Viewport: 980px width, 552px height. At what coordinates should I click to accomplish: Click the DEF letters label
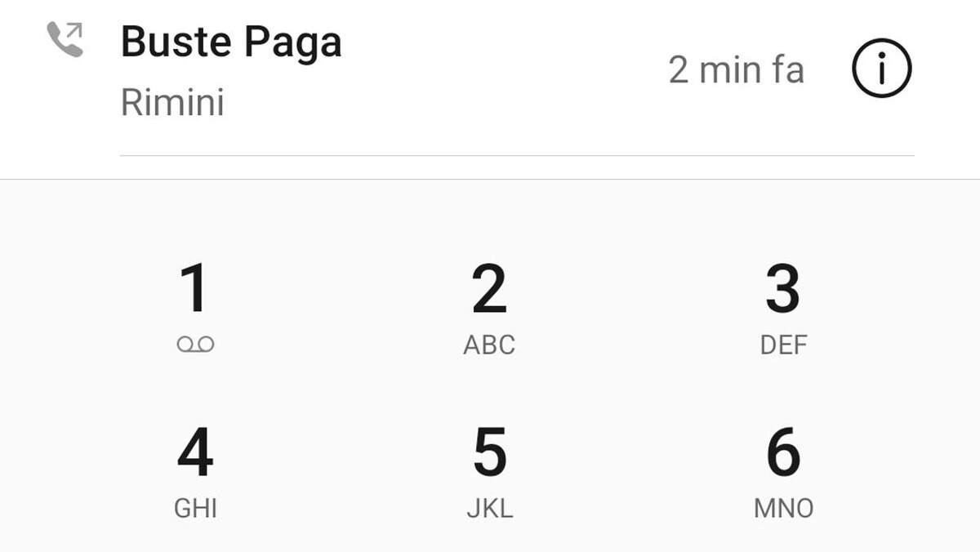tap(783, 345)
